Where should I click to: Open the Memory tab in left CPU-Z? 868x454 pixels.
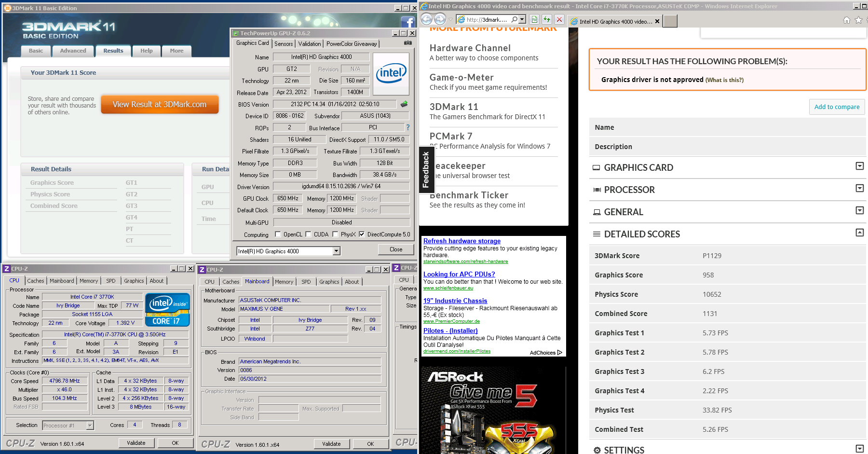click(89, 281)
